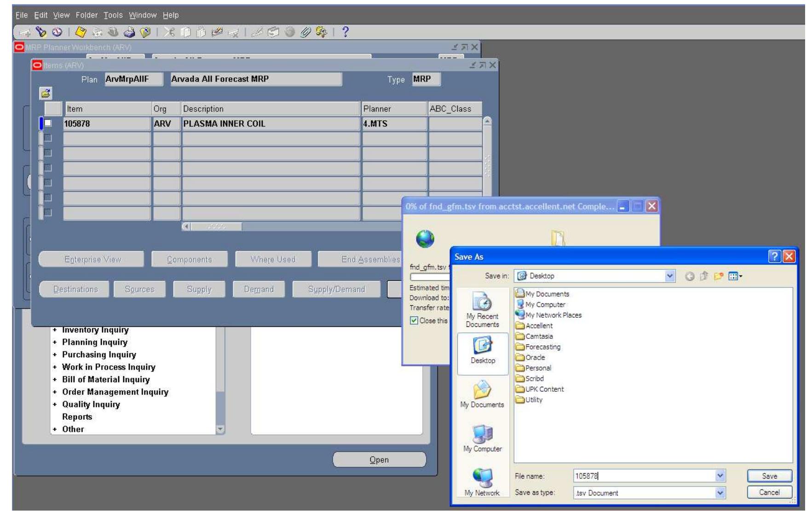Click the Help question mark icon

[x=345, y=32]
